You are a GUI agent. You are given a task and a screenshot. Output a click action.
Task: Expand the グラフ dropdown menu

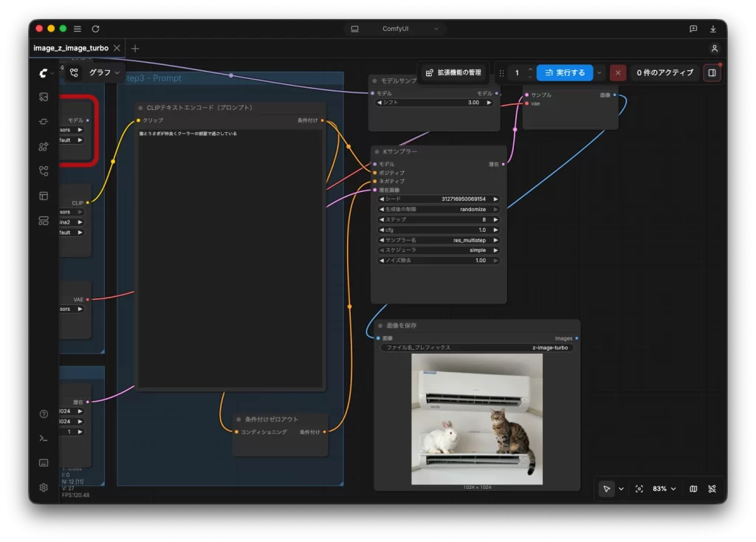[x=104, y=73]
